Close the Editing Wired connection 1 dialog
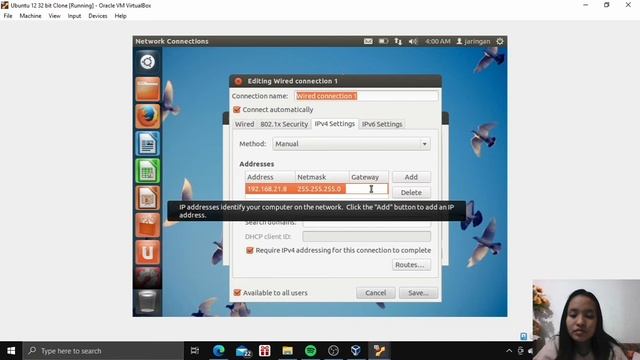 tap(238, 81)
